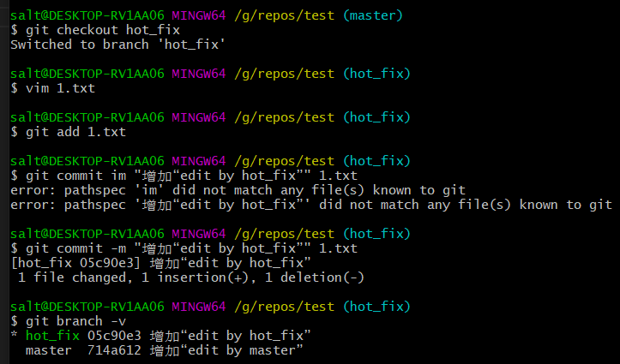
Task: Click the green hot_fix name in branch list
Action: pos(52,336)
